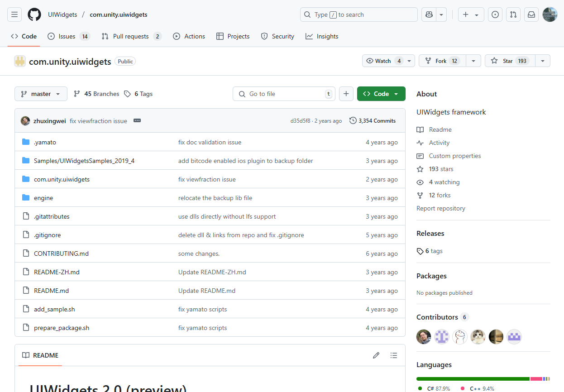This screenshot has width=564, height=392.
Task: View the 6 Tags link
Action: click(138, 94)
